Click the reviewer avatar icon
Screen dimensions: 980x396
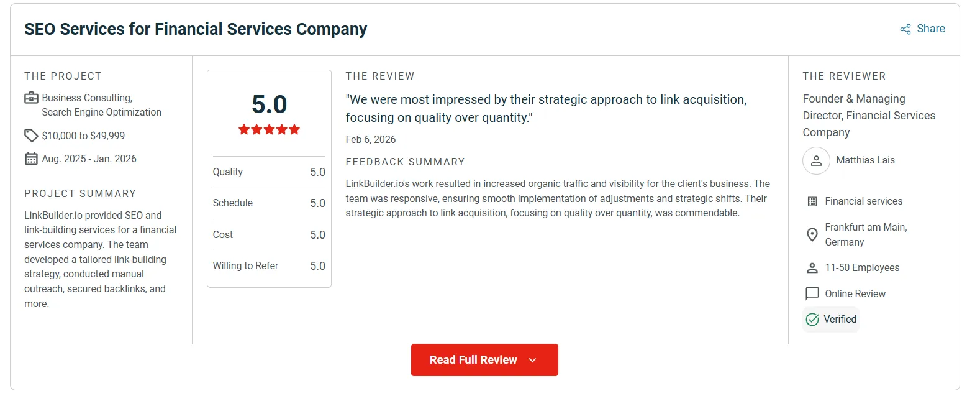(815, 160)
